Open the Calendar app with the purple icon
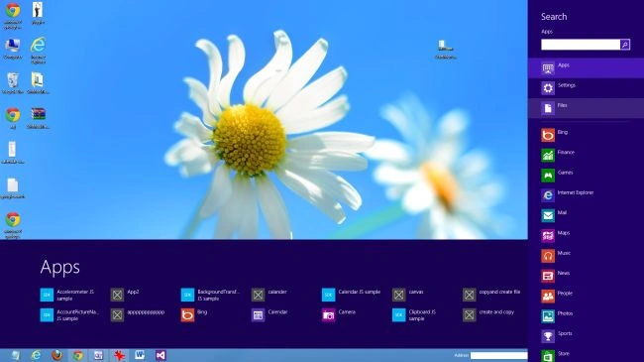644x362 pixels. point(269,315)
